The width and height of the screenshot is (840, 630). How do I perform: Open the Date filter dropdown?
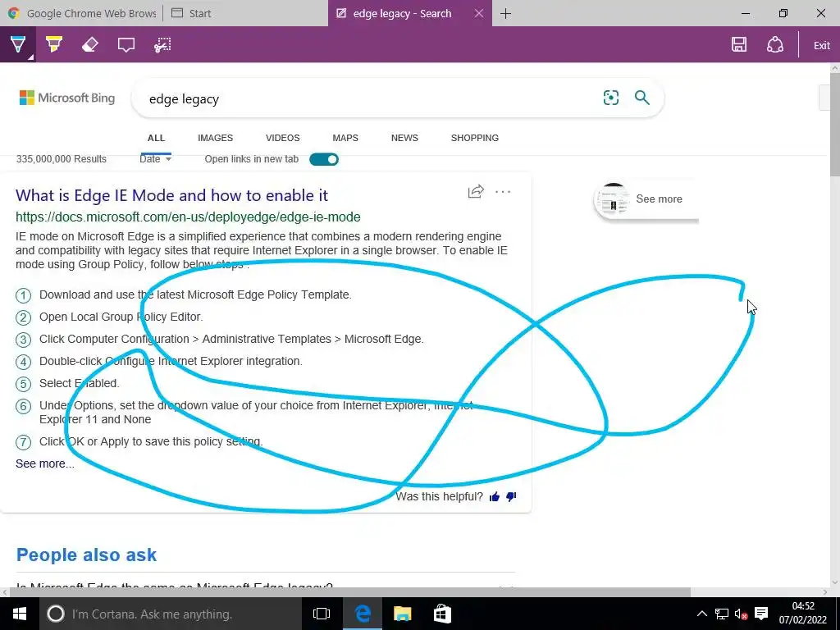click(155, 159)
